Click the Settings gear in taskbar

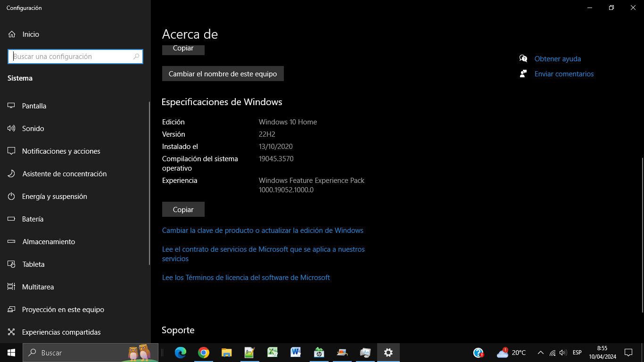pos(388,353)
